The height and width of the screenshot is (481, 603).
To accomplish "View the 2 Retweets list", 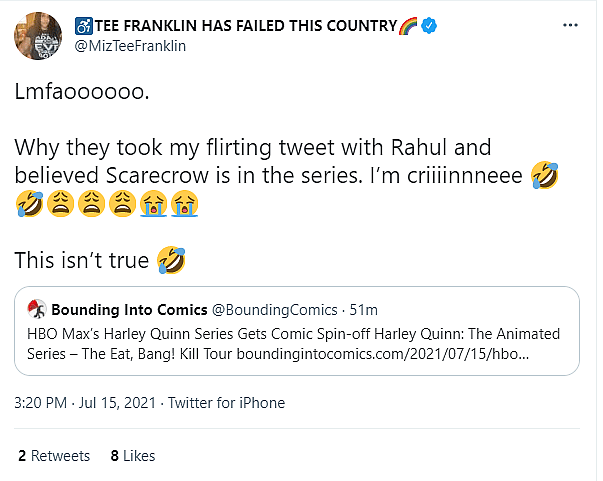I will click(x=53, y=455).
